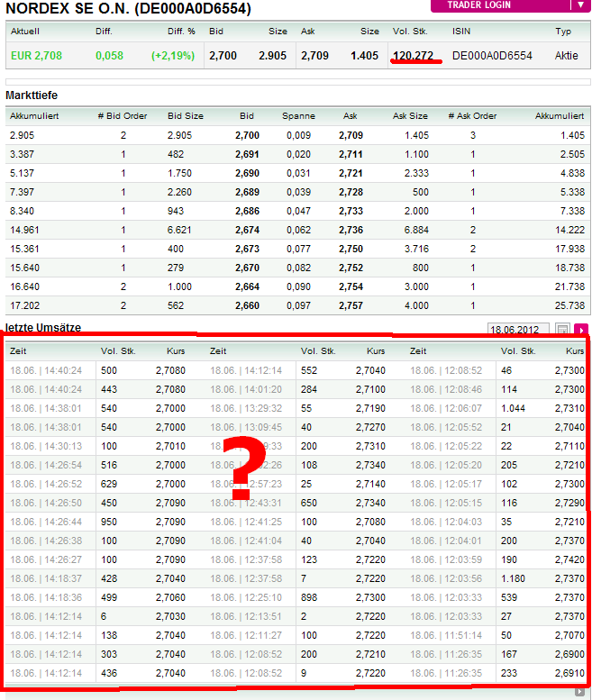Image resolution: width=592 pixels, height=700 pixels.
Task: Click the letzte Umsätze heading
Action: point(43,328)
